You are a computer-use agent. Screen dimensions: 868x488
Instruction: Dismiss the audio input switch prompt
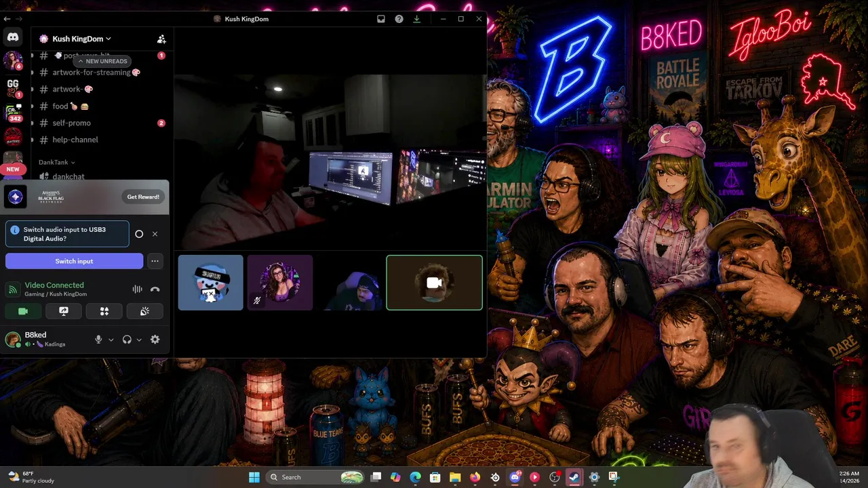pyautogui.click(x=155, y=234)
